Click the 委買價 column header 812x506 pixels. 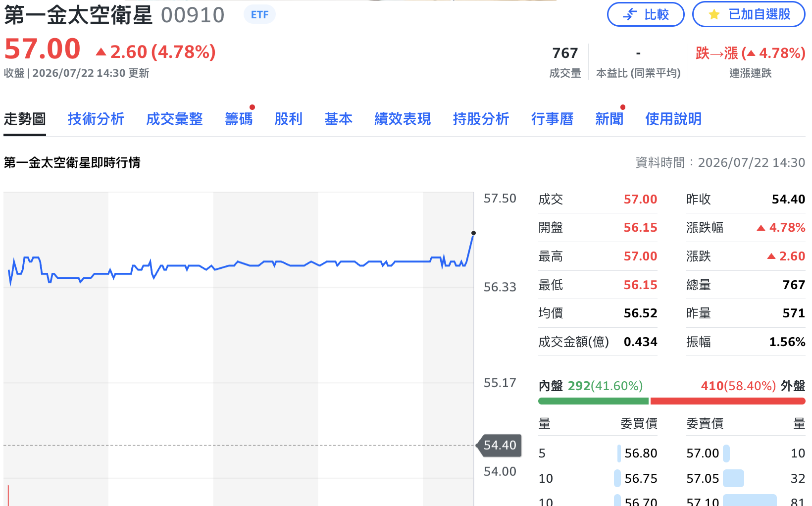click(639, 424)
